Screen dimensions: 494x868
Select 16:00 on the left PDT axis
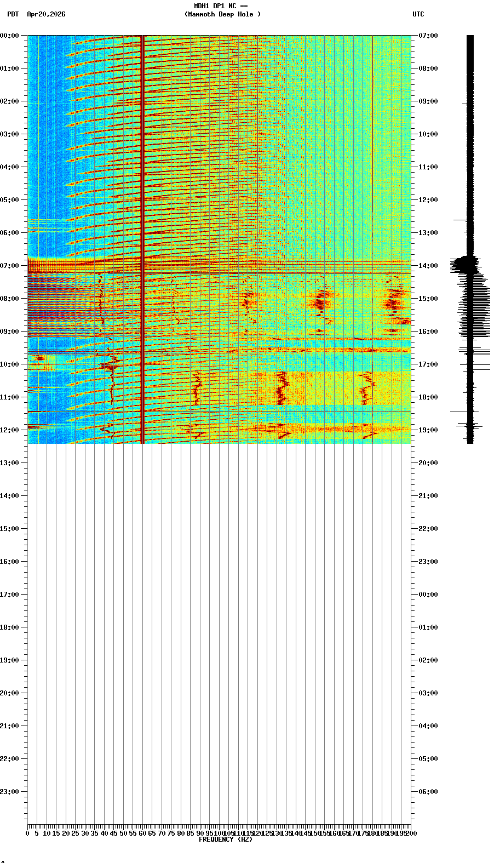10,562
